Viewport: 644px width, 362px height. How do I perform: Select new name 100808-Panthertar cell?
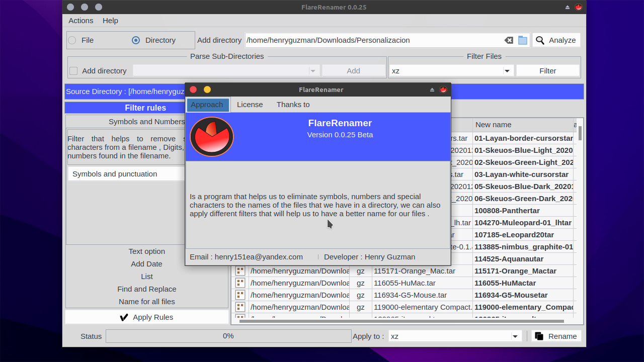click(523, 211)
